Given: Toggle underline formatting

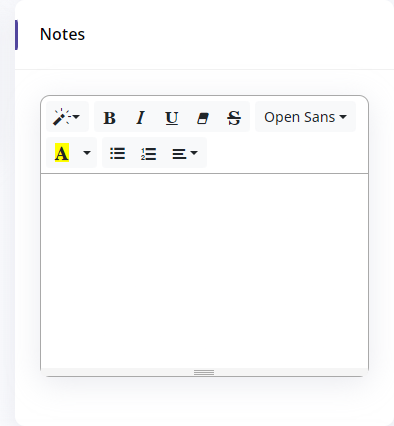Looking at the screenshot, I should 172,117.
